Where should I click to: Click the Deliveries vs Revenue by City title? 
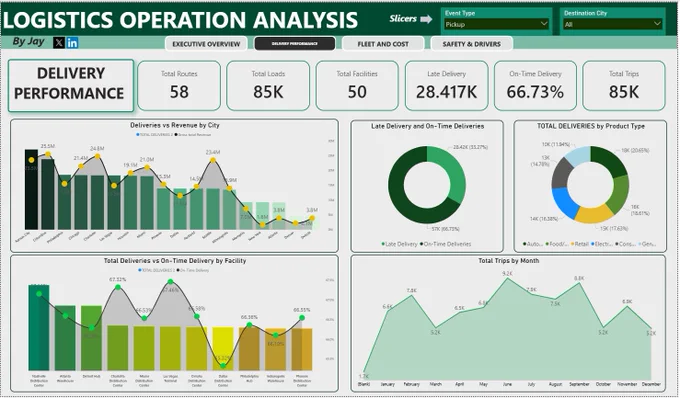tap(175, 125)
